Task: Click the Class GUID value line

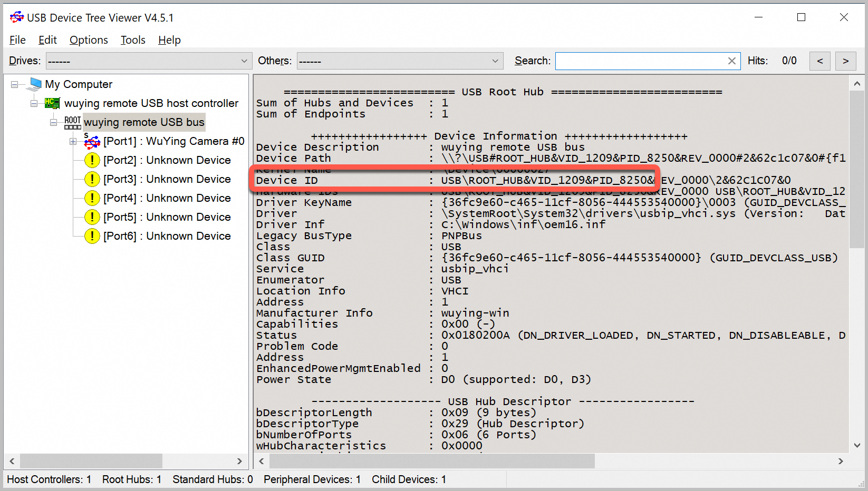Action: [640, 258]
